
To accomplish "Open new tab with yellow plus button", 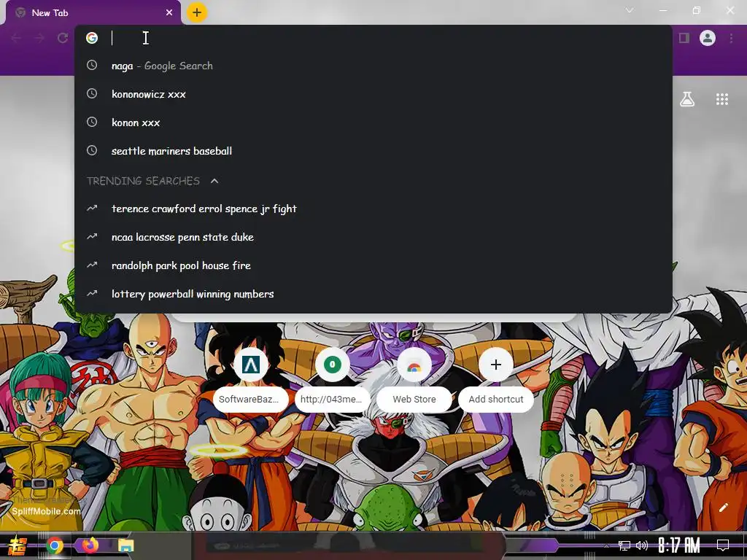I will click(197, 12).
